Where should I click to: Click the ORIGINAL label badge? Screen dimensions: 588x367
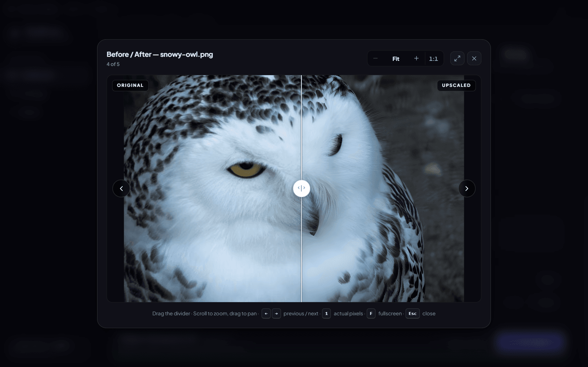pos(130,85)
